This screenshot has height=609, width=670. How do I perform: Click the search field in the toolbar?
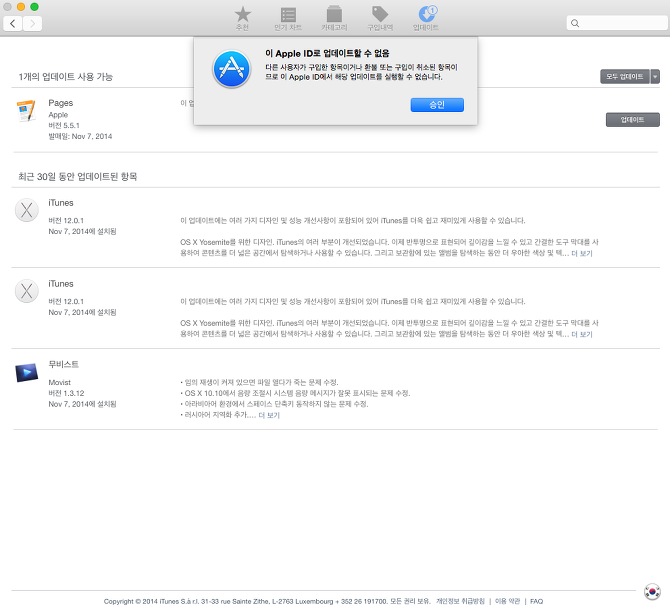point(617,23)
